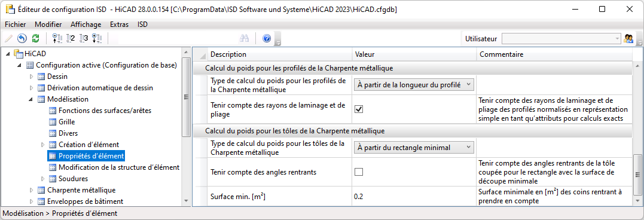This screenshot has width=644, height=220.
Task: Click the user management icon beside Utilisateur
Action: tap(628, 39)
